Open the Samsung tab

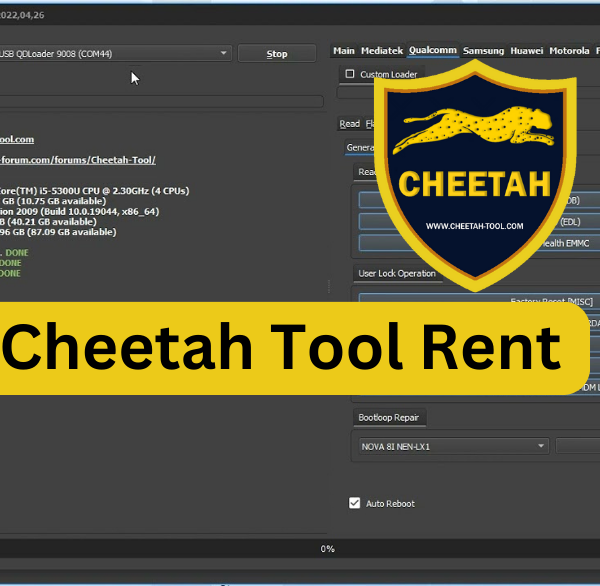483,51
